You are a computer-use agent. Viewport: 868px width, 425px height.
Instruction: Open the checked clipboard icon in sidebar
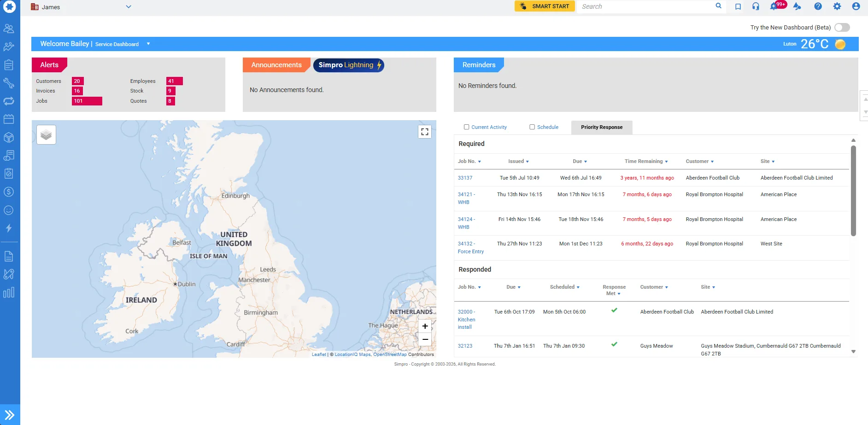9,174
